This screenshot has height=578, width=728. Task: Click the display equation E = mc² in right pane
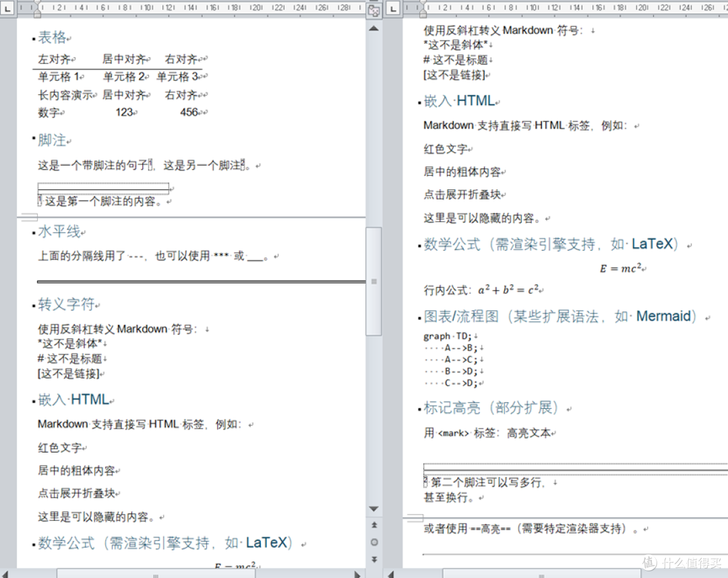(x=620, y=268)
